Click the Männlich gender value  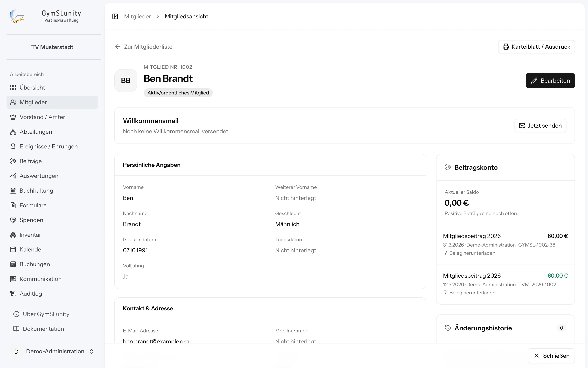[287, 224]
